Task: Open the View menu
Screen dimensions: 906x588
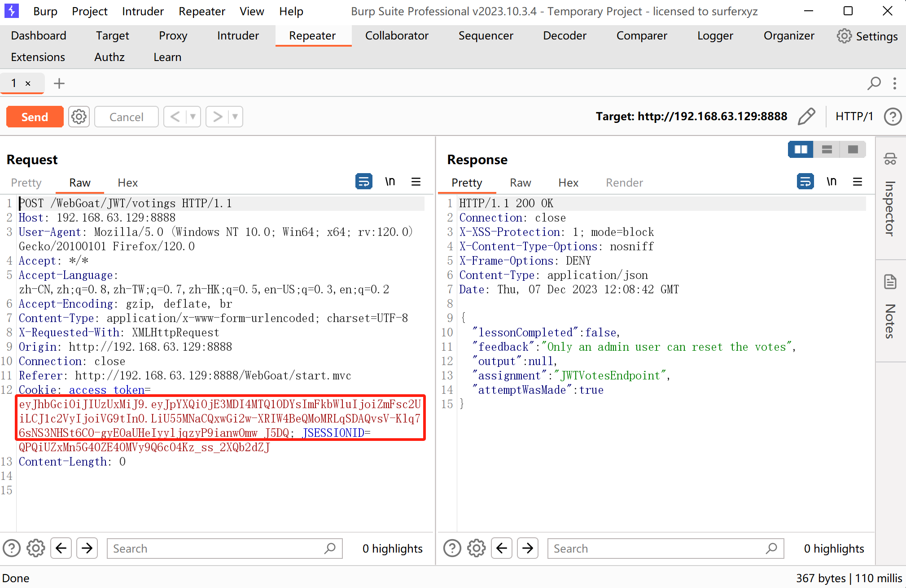Action: point(252,11)
